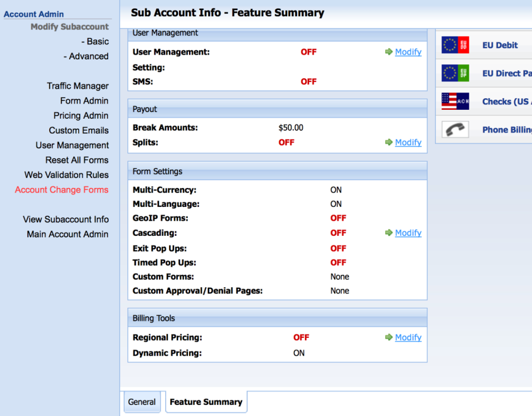Select the Feature Summary tab
Image resolution: width=532 pixels, height=416 pixels.
click(x=206, y=402)
